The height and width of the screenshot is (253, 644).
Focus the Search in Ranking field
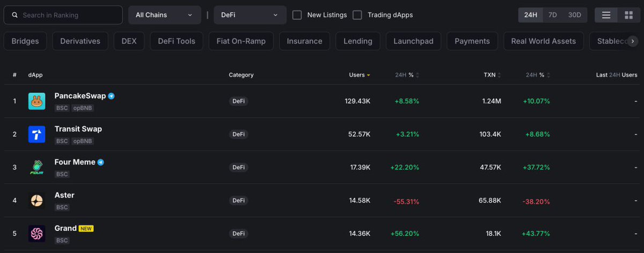point(63,15)
